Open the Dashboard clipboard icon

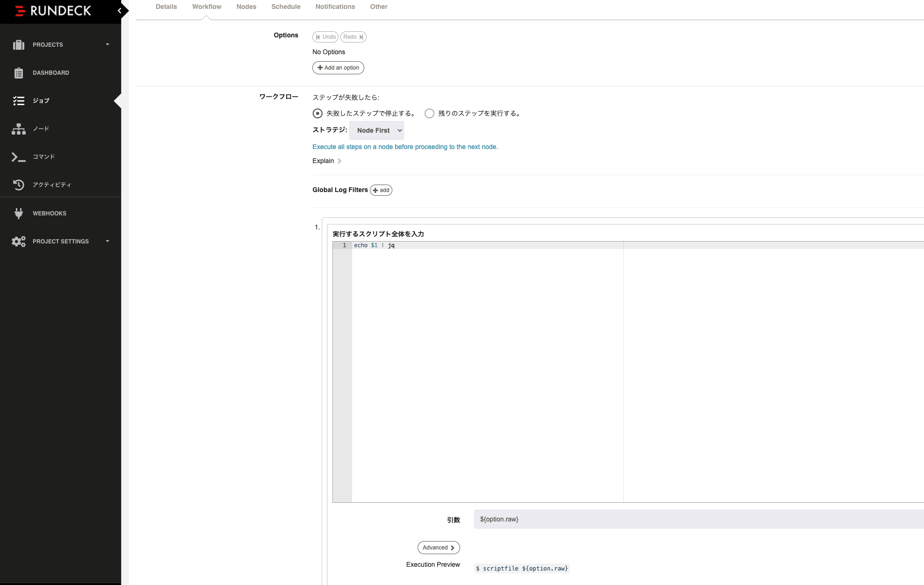point(19,73)
